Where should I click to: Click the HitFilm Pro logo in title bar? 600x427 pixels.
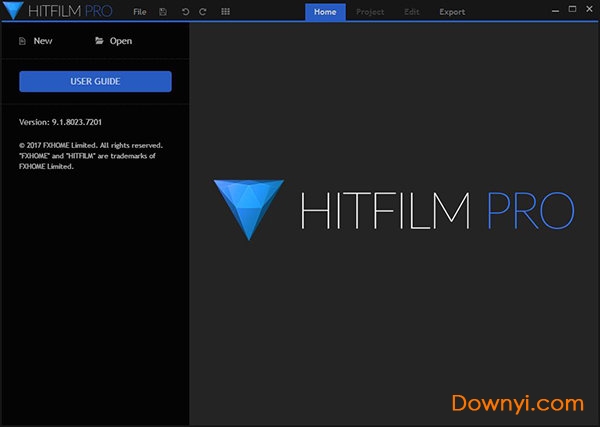pos(58,11)
